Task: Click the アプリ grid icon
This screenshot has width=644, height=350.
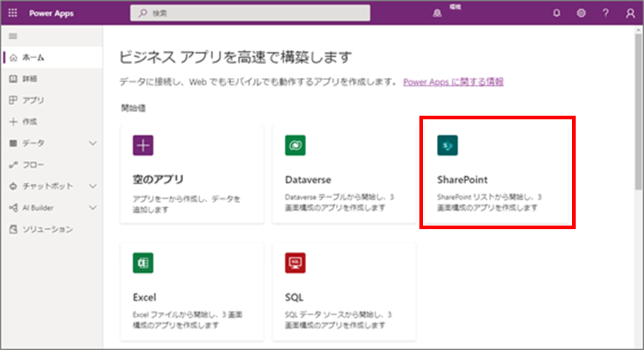Action: point(13,100)
